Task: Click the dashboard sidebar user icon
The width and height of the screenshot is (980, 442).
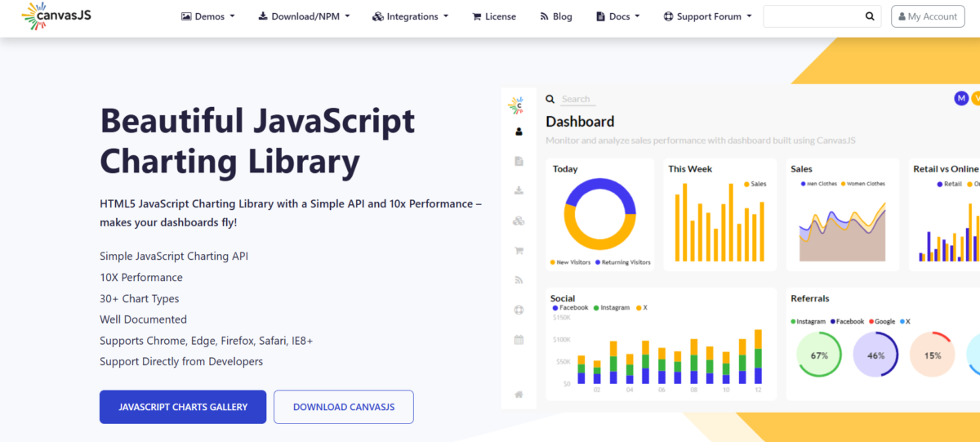Action: (x=519, y=132)
